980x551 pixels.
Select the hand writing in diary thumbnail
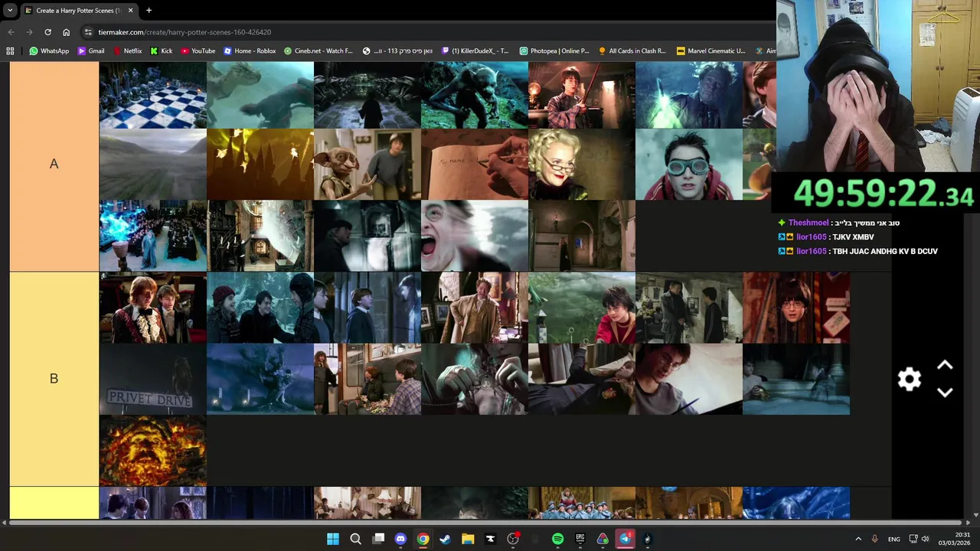(x=475, y=164)
